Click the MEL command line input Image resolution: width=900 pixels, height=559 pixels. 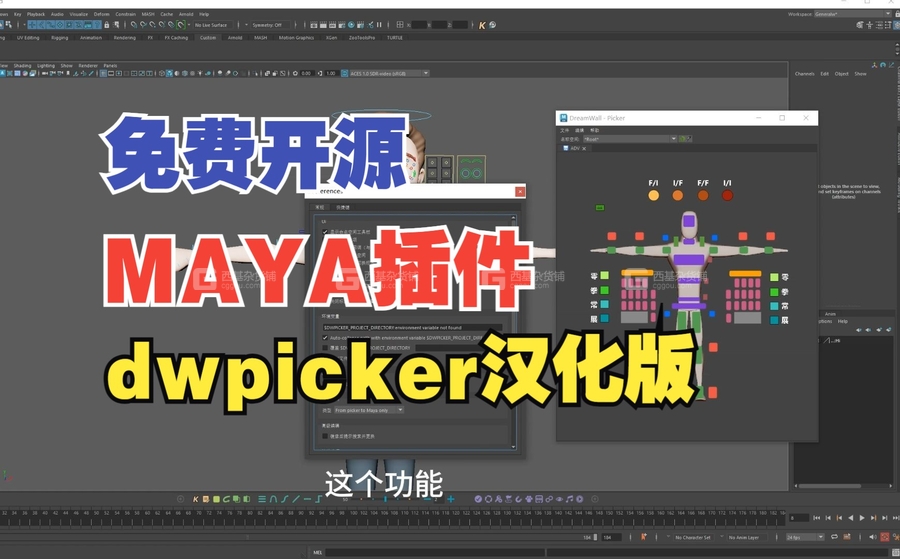tap(433, 553)
